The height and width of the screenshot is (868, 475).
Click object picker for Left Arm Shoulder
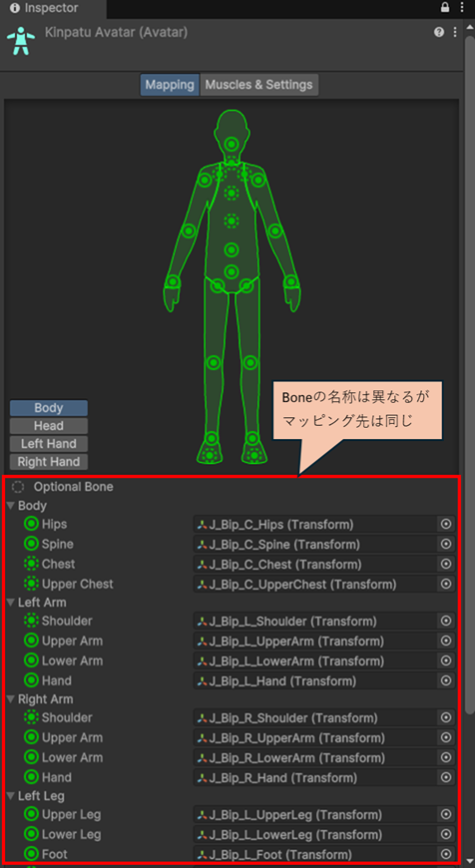click(446, 622)
